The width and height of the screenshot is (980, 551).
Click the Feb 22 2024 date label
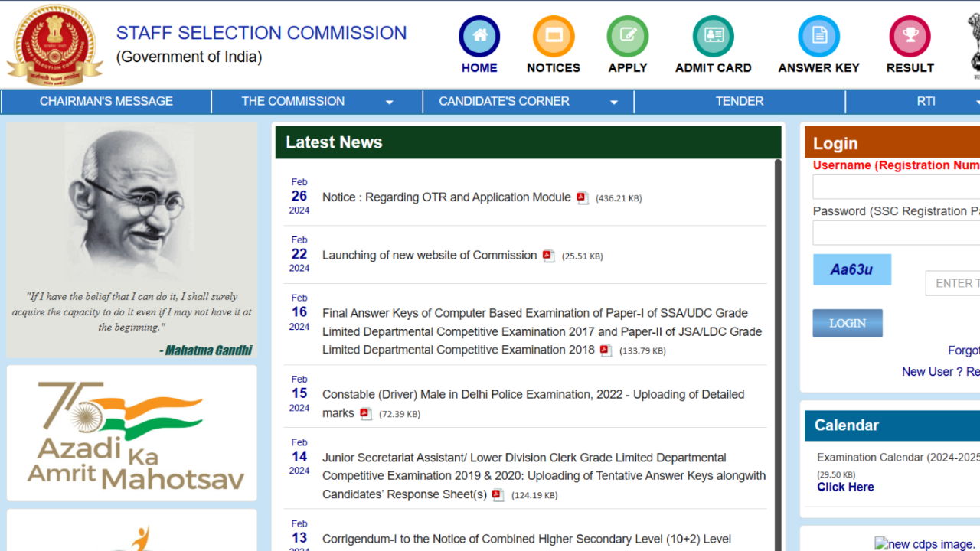click(x=299, y=254)
